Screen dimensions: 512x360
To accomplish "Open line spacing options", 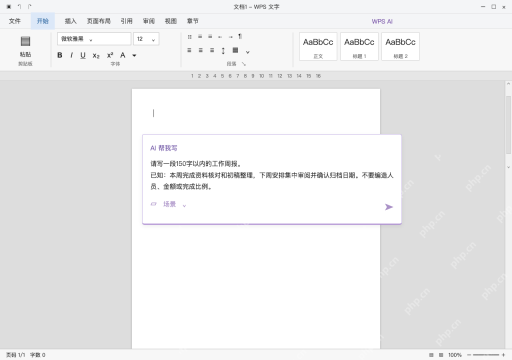I will [x=223, y=51].
